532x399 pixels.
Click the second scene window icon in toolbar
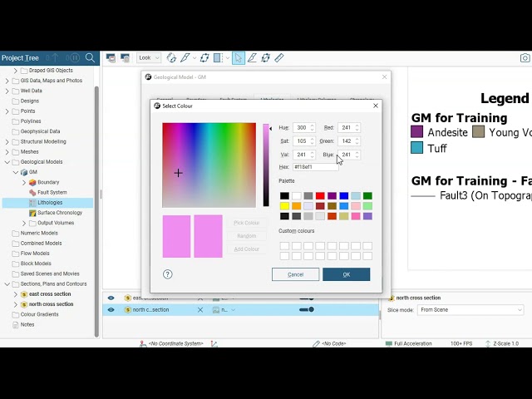click(125, 58)
